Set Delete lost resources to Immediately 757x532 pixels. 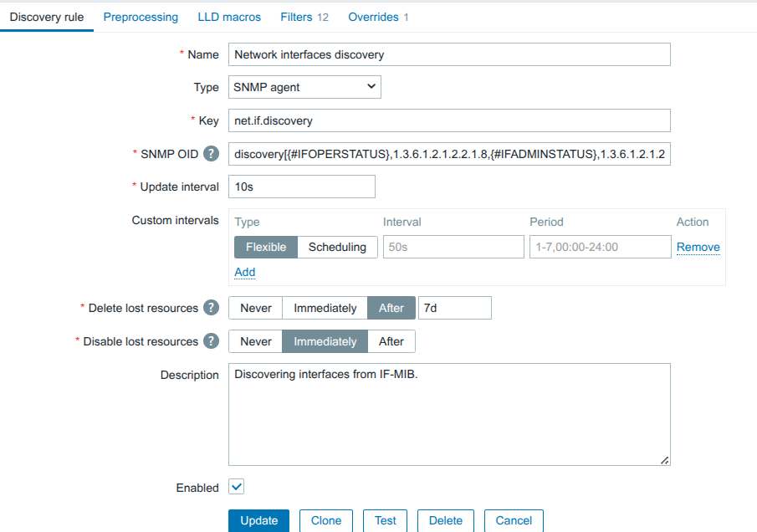coord(325,308)
